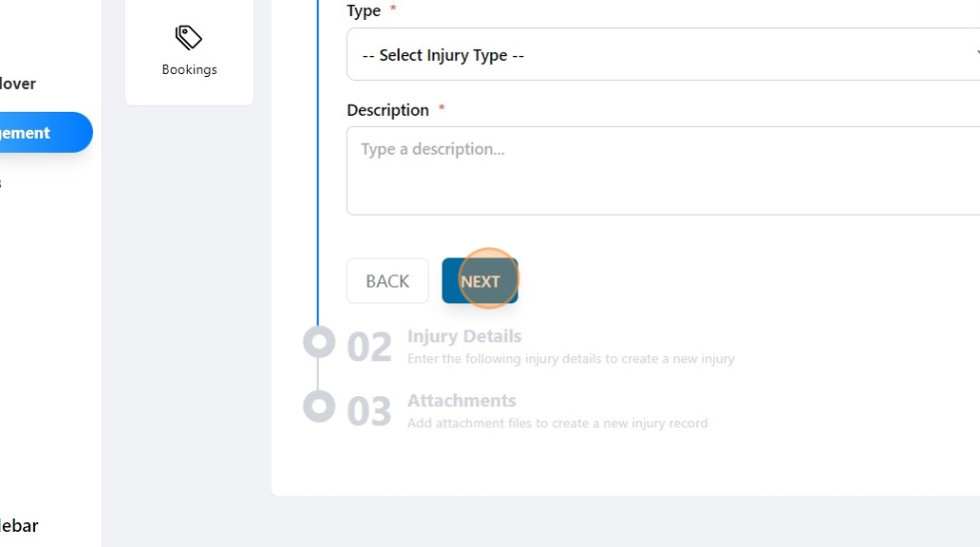Viewport: 980px width, 547px height.
Task: Expand the Attachments step heading
Action: coord(462,401)
